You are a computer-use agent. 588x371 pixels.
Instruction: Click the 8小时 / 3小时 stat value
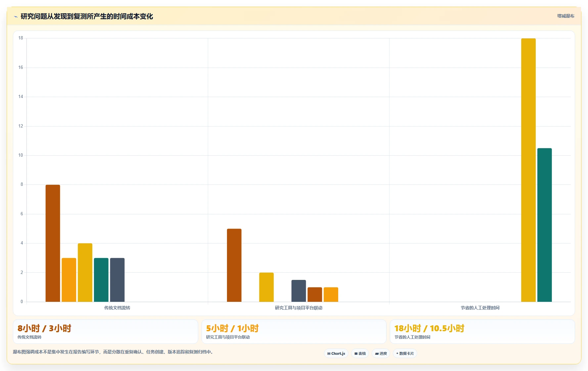coord(44,328)
